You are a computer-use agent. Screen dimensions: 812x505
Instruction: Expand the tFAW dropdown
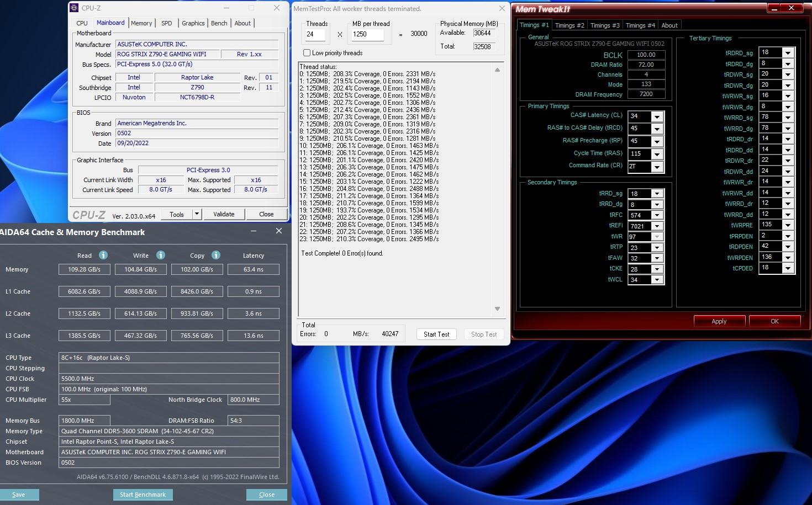(x=657, y=258)
